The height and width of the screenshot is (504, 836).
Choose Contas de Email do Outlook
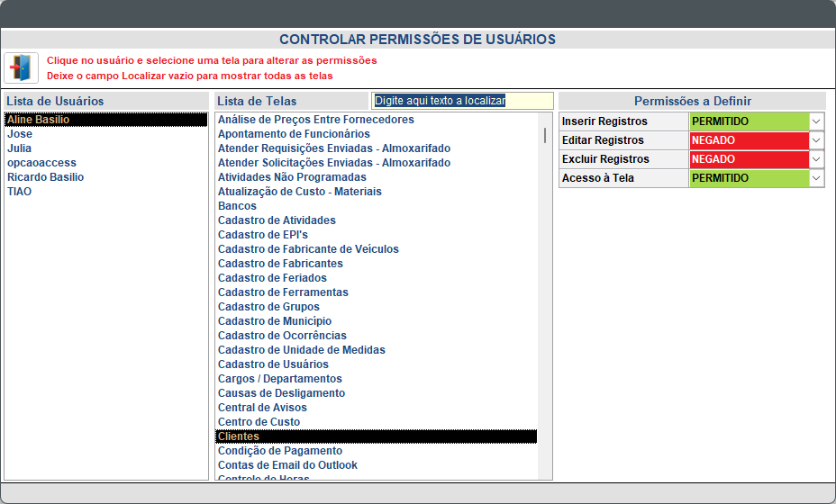coord(287,465)
